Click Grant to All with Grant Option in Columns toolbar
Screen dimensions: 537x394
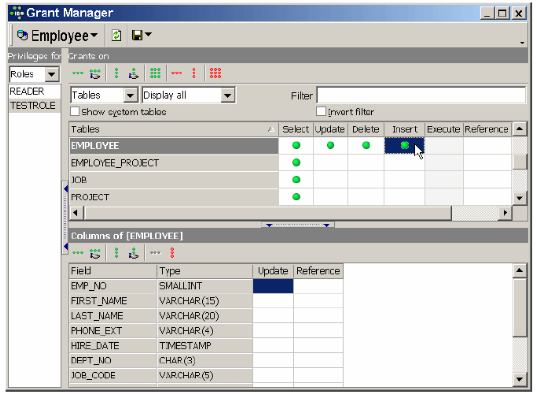[x=134, y=253]
